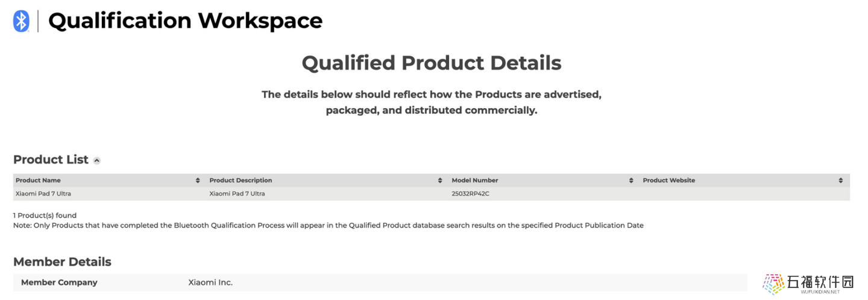The width and height of the screenshot is (868, 300).
Task: Select the Xiaomi Pad 7 Ultra product name cell
Action: [x=43, y=194]
